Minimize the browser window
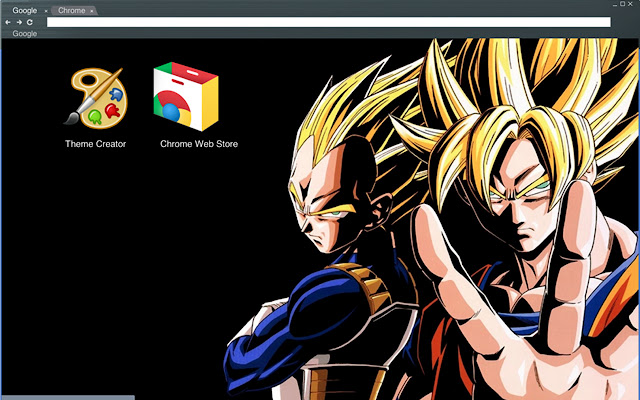The image size is (640, 400). coord(615,4)
